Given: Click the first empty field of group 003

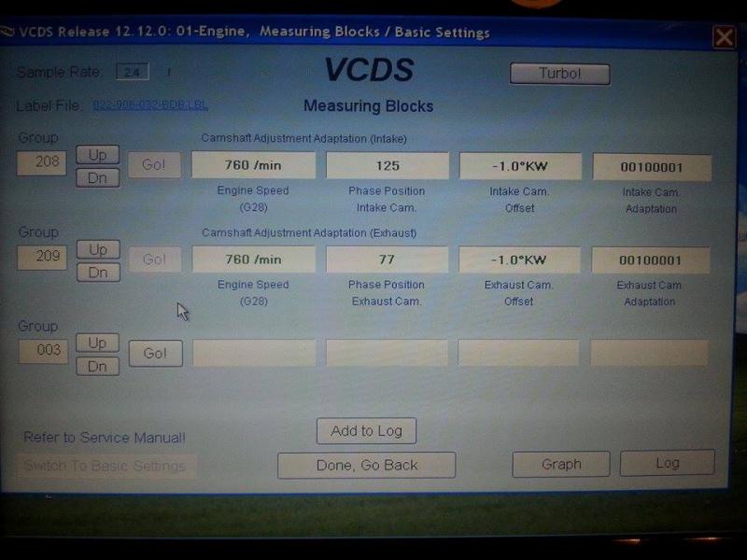Looking at the screenshot, I should (x=254, y=353).
